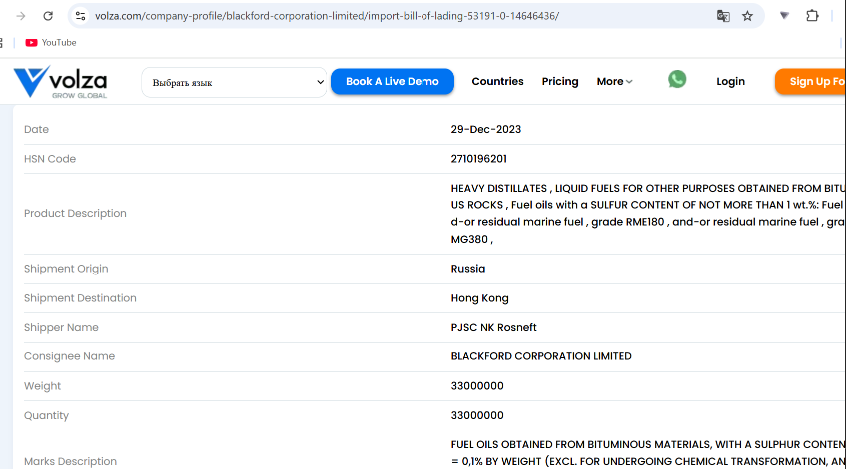Click consignee BLACKFORD CORPORATION LIMITED
This screenshot has width=846, height=469.
pyautogui.click(x=541, y=356)
